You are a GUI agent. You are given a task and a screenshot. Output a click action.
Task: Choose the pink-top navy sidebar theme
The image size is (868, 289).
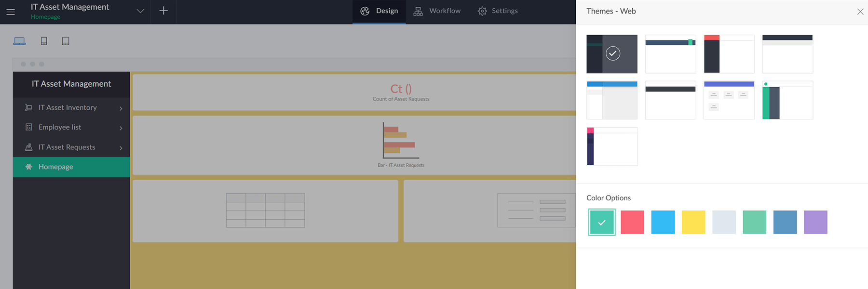(612, 146)
